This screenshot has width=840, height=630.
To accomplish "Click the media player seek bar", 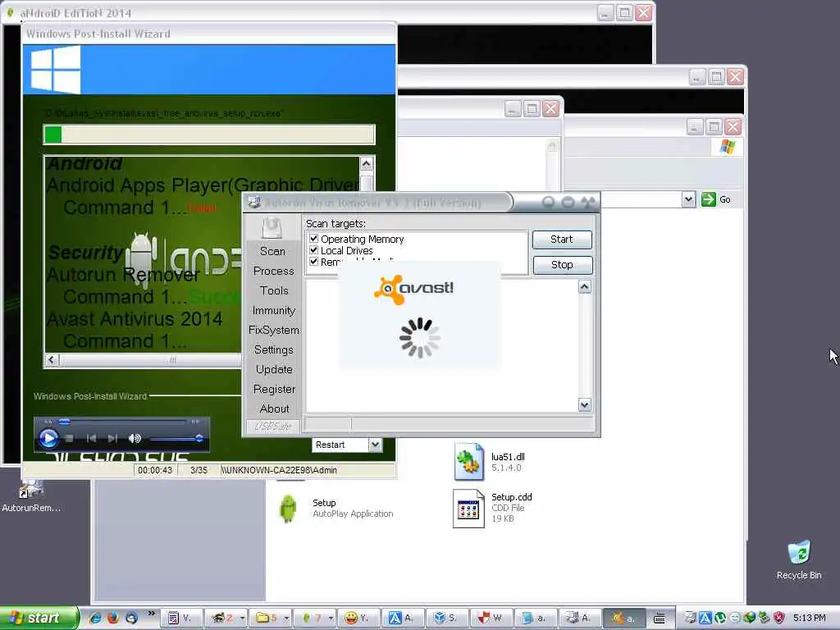I will 122,422.
